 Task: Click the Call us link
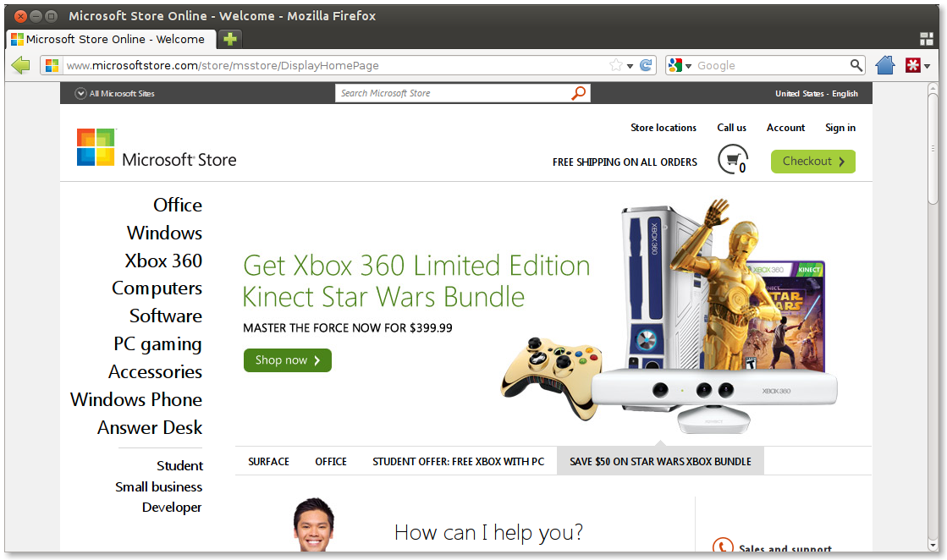click(731, 128)
